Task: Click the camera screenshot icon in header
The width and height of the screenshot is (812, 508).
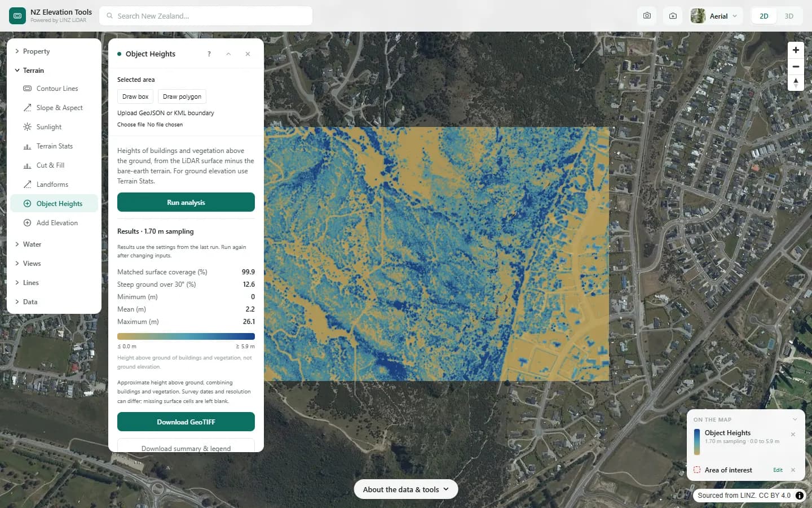Action: 647,16
